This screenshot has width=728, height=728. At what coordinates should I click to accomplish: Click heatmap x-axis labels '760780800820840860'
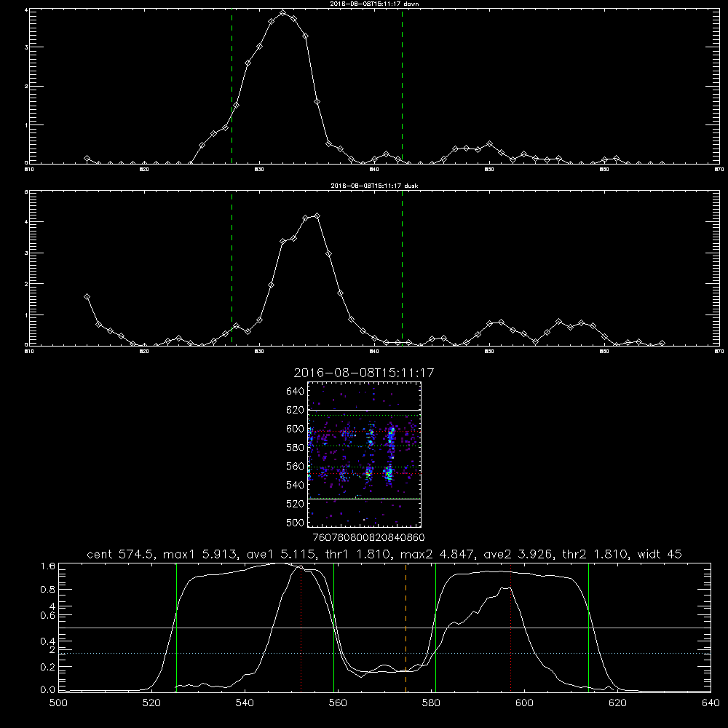click(x=368, y=538)
